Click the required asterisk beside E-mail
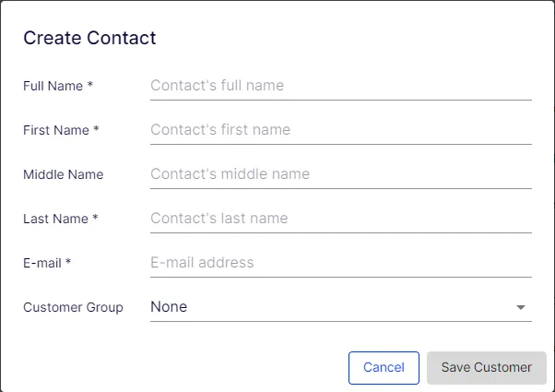The image size is (555, 392). 68,262
